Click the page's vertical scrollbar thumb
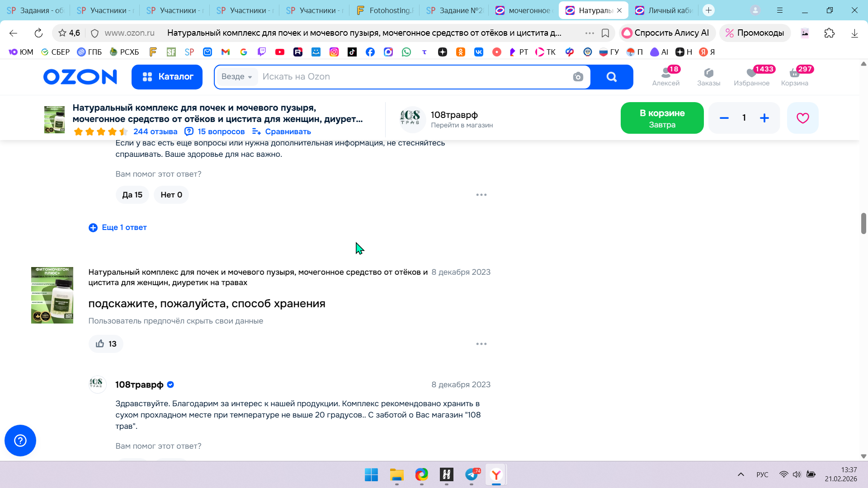The image size is (868, 488). [863, 223]
